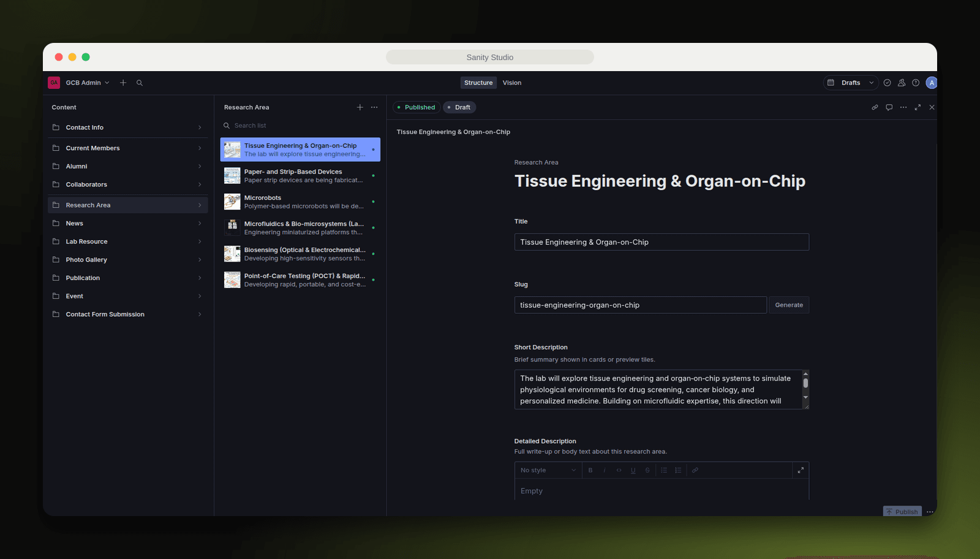Open the search icon in the top navbar
This screenshot has height=559, width=980.
tap(140, 83)
